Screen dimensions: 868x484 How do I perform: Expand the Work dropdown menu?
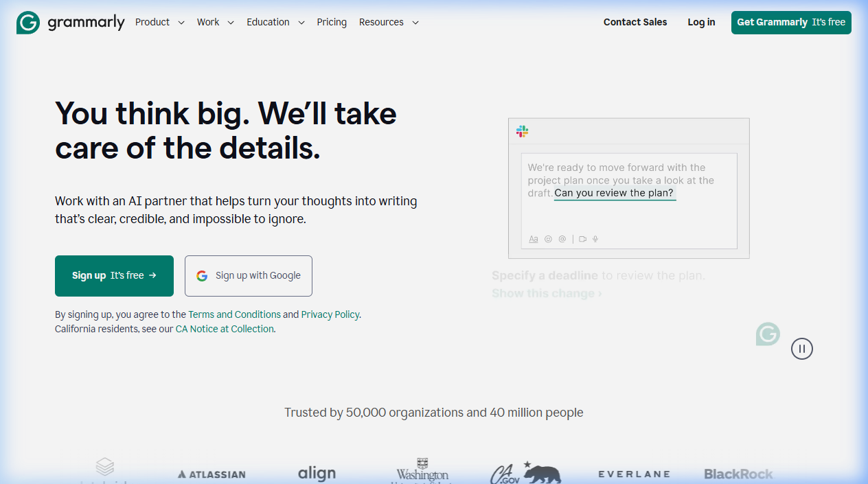pos(215,22)
